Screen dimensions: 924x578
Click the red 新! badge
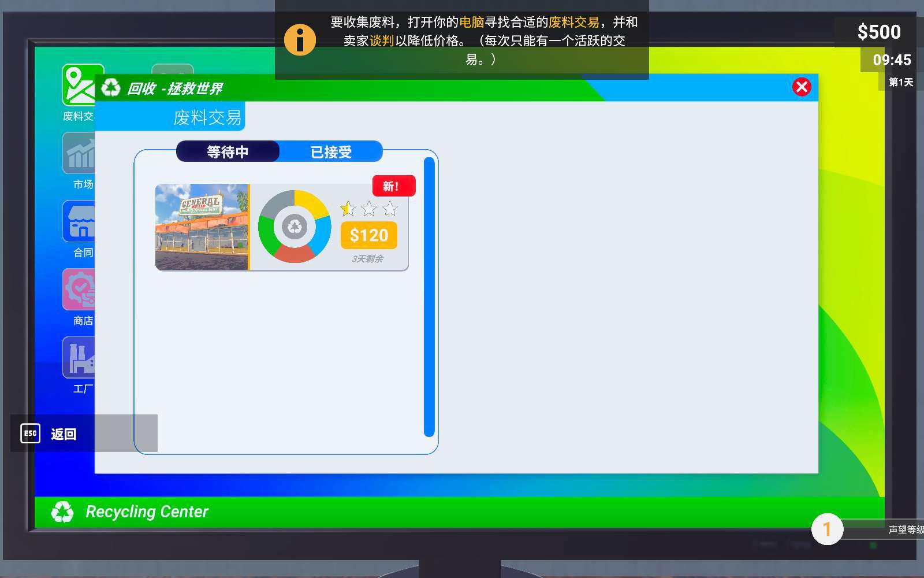tap(394, 186)
